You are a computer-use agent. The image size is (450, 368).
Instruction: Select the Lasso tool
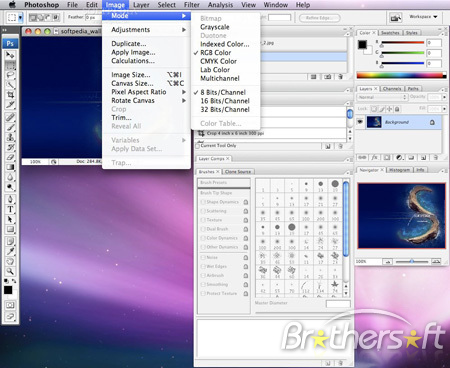pos(10,75)
